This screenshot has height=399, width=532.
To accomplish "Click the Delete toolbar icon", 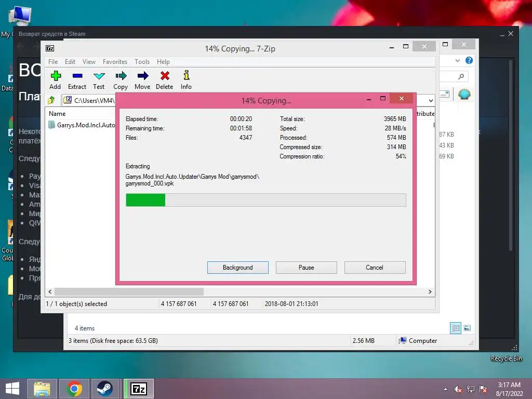I will coord(165,80).
